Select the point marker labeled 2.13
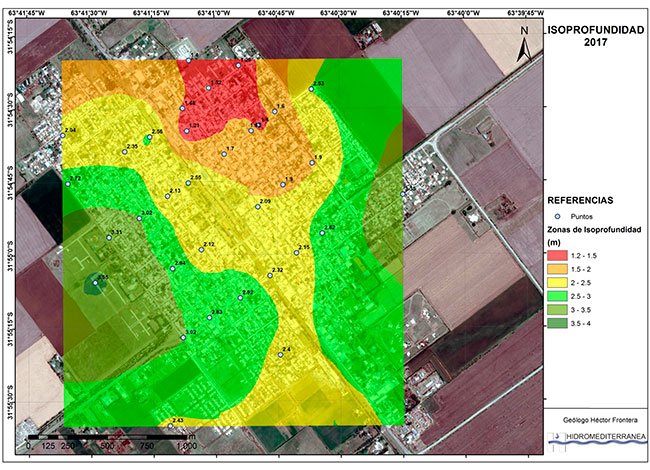This screenshot has width=650, height=470. (x=167, y=196)
